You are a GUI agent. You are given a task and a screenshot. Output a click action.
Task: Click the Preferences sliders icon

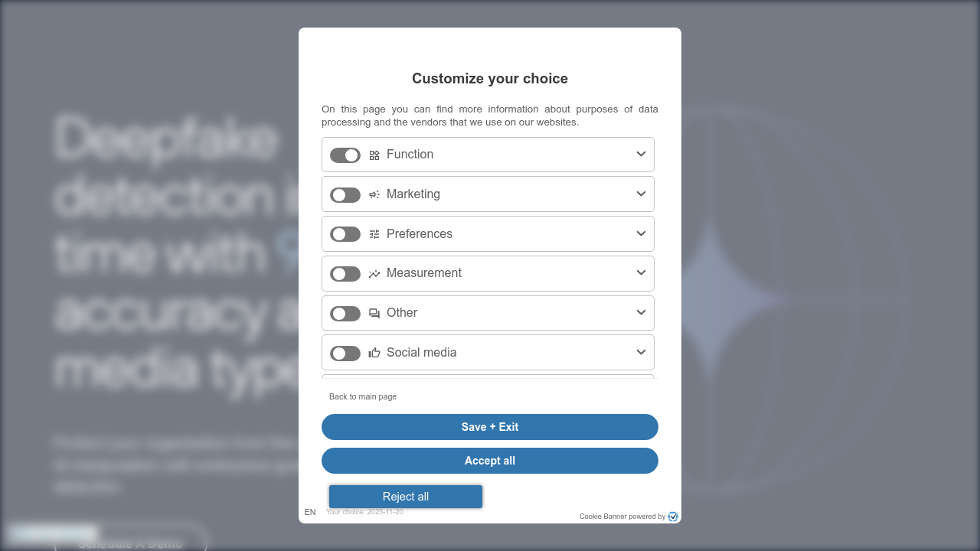[374, 234]
